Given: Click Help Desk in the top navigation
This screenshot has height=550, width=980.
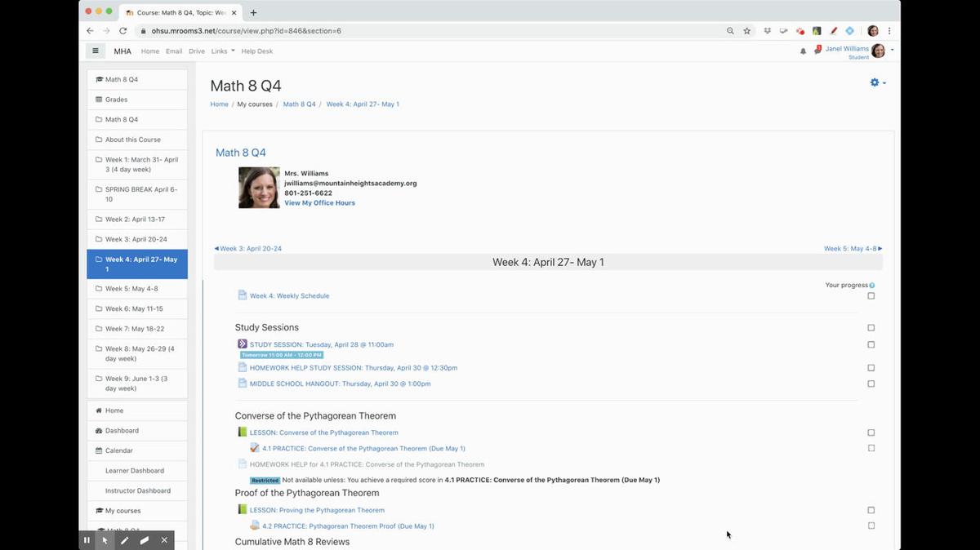Looking at the screenshot, I should (257, 51).
